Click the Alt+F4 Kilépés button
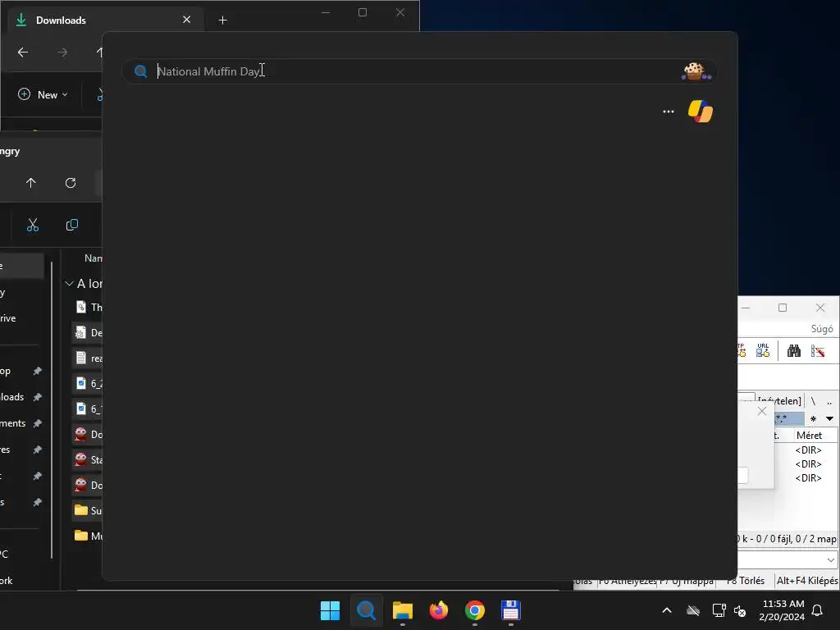840x630 pixels. tap(807, 581)
